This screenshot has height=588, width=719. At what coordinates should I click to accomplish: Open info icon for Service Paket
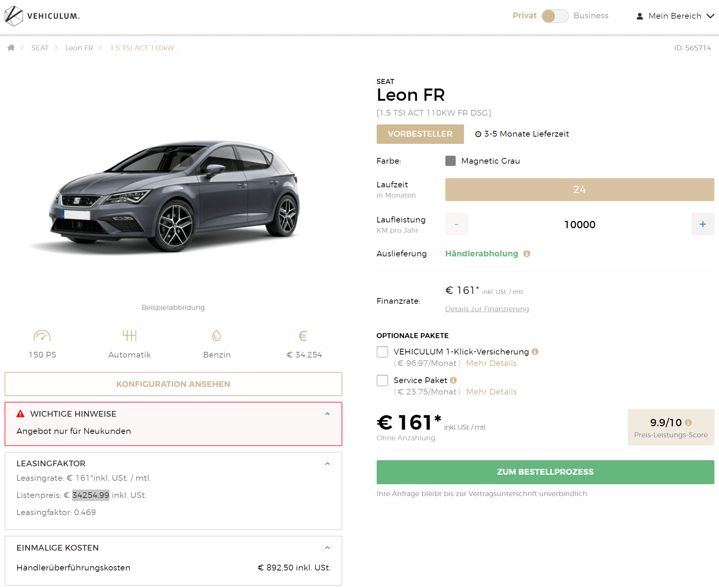point(453,380)
